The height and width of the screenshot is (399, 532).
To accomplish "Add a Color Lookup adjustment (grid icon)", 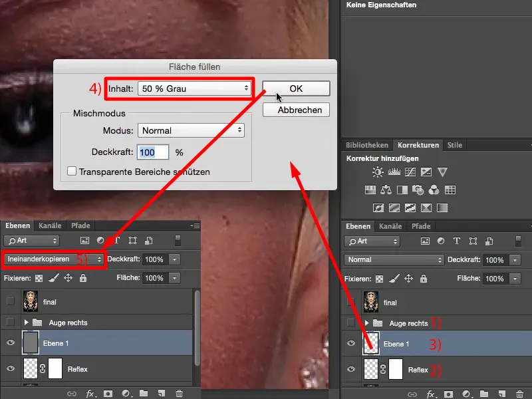I will pos(450,190).
